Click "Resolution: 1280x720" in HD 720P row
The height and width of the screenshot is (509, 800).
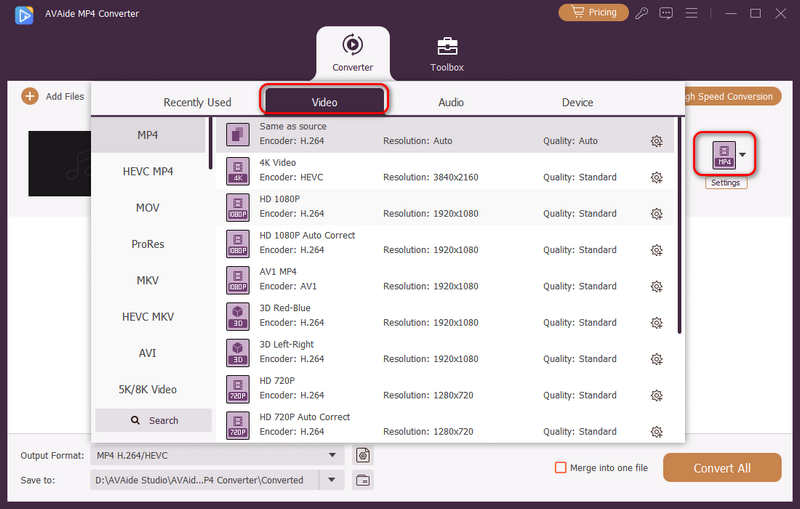[x=428, y=395]
